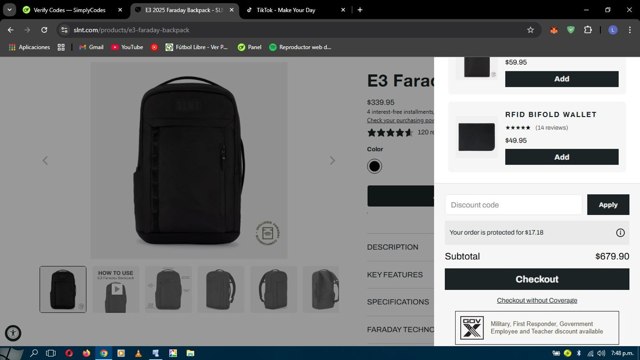Apply the discount code
The image size is (640, 360).
coord(608,204)
